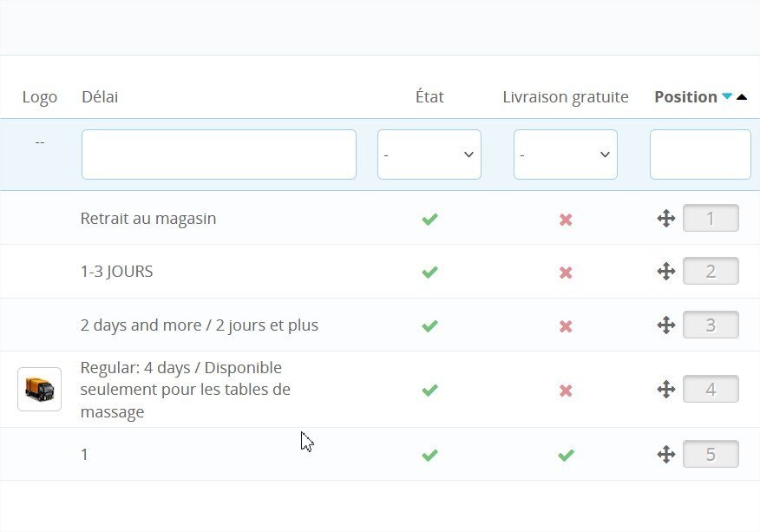Click drag handle icon for 1-3 JOURS row

[665, 272]
